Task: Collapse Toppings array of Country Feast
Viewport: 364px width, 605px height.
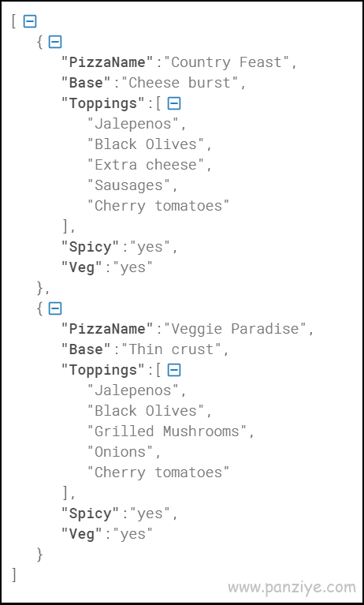Action: coord(174,103)
